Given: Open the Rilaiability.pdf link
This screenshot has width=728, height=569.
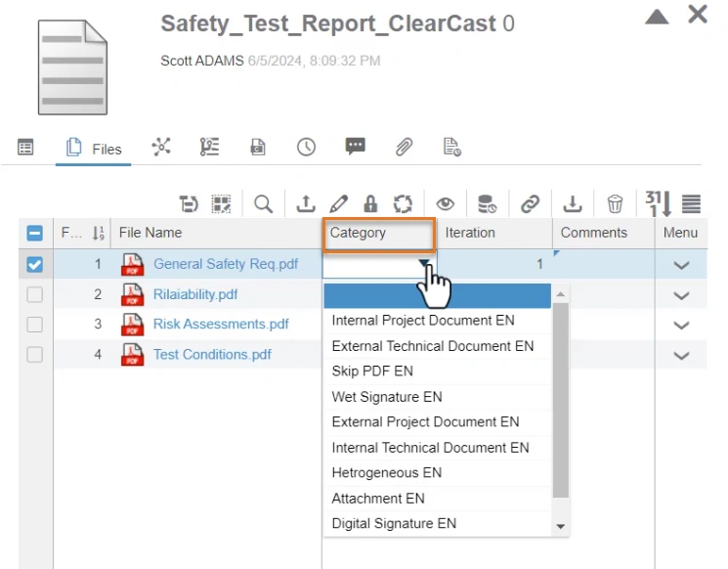Looking at the screenshot, I should tap(195, 294).
